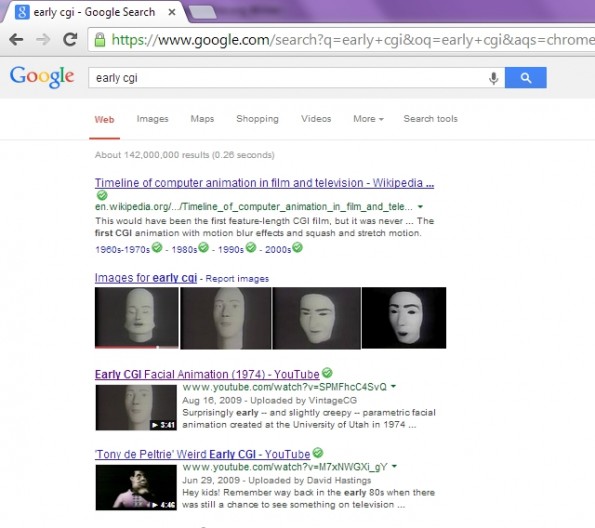The width and height of the screenshot is (595, 528).
Task: Click checkmark beside Tony de Peltrie result
Action: click(x=318, y=453)
